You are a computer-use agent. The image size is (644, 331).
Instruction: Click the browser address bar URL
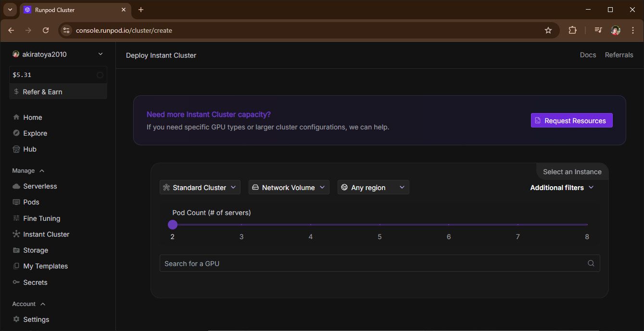(124, 30)
